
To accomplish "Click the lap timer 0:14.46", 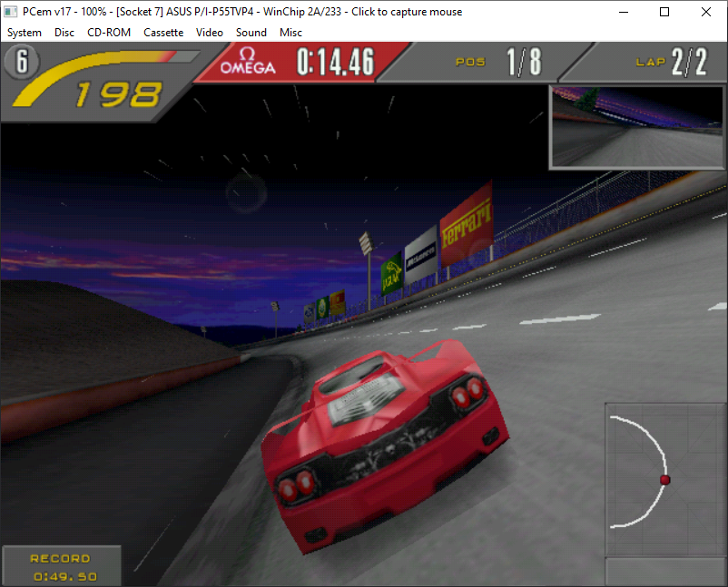I will (335, 62).
